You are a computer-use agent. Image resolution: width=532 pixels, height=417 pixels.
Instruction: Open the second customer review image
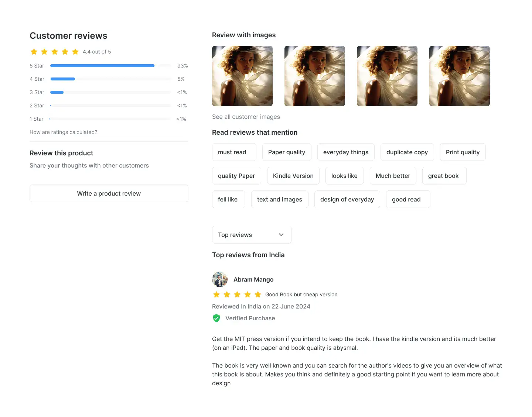[x=315, y=76]
